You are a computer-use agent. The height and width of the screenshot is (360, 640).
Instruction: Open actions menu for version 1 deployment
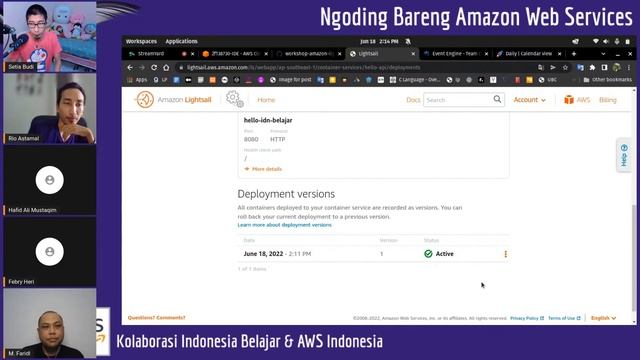point(505,254)
